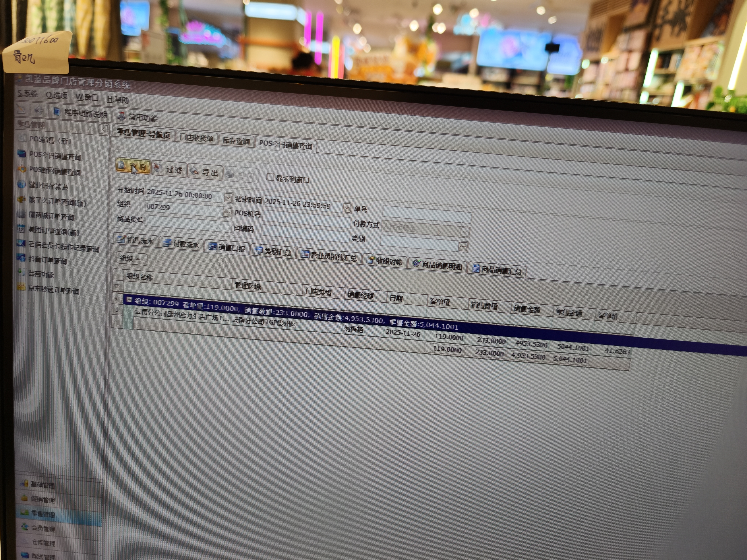Image resolution: width=747 pixels, height=560 pixels.
Task: Open 京东秒送订单查询 in the sidebar
Action: (53, 290)
